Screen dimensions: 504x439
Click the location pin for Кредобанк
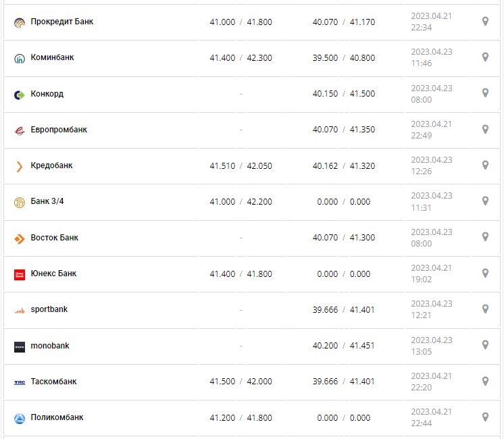click(x=485, y=165)
